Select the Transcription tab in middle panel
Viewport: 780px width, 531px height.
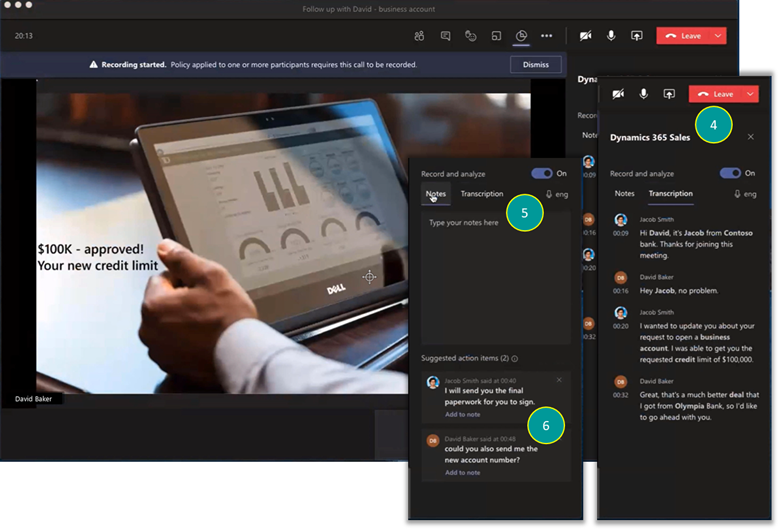point(481,194)
